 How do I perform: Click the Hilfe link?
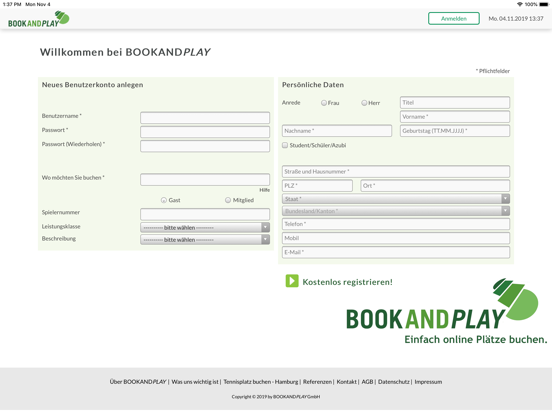[264, 190]
